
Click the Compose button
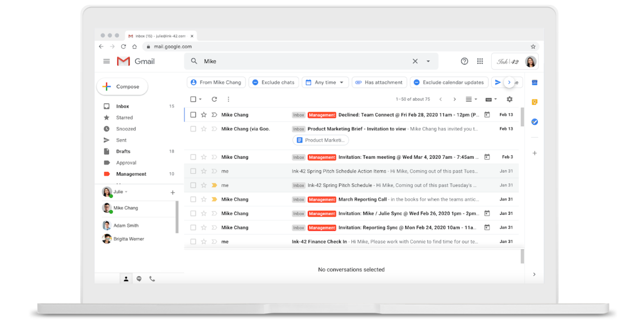coord(122,87)
